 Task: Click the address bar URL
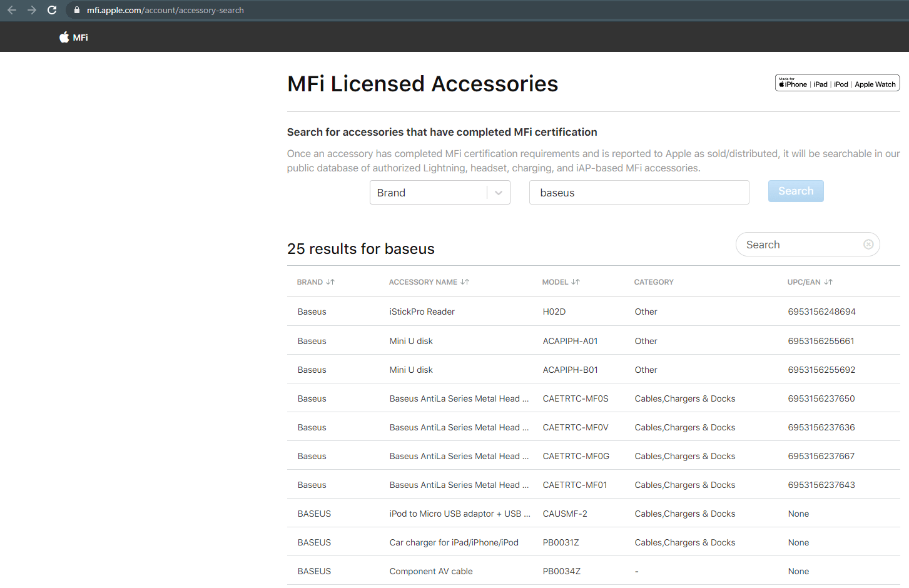tap(165, 10)
